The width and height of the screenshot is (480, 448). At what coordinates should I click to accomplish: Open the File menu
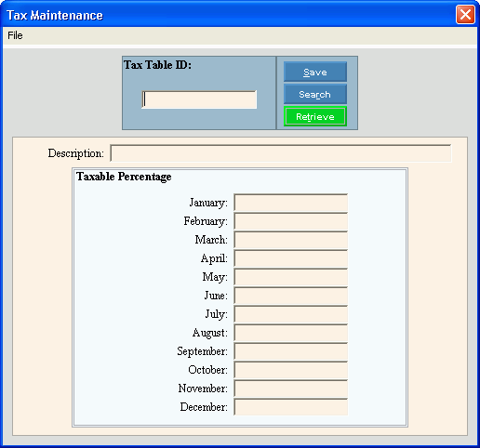pos(15,35)
